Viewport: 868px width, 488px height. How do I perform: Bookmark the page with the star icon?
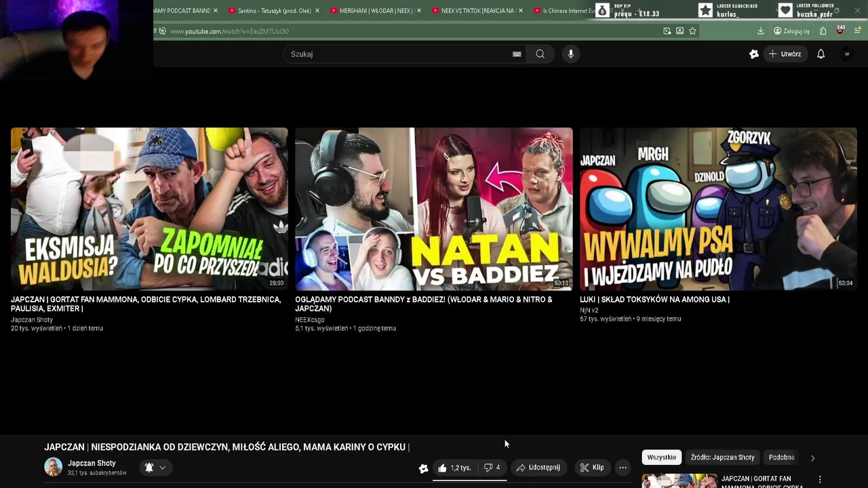click(x=692, y=31)
